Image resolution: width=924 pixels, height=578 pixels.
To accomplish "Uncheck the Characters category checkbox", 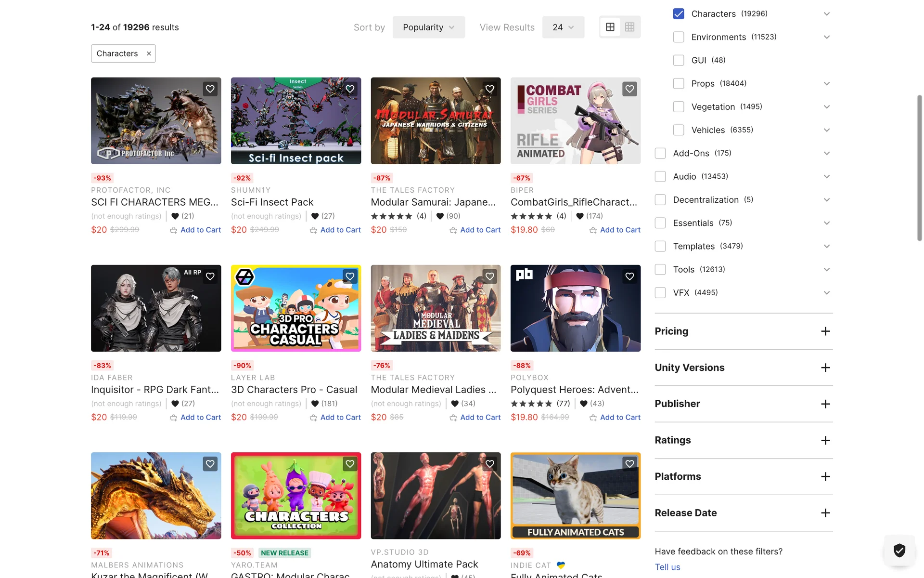I will coord(679,14).
